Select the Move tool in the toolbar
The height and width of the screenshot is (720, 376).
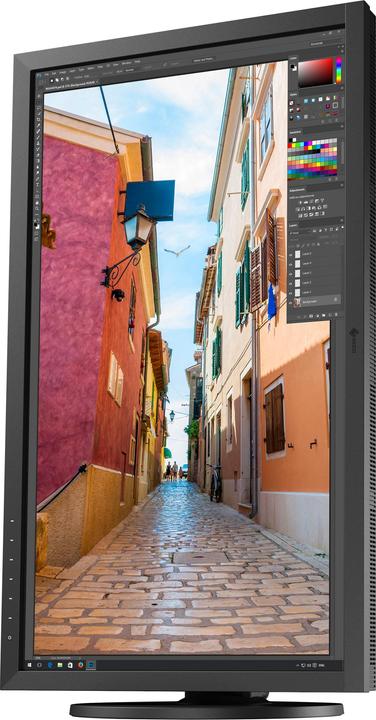[x=39, y=96]
